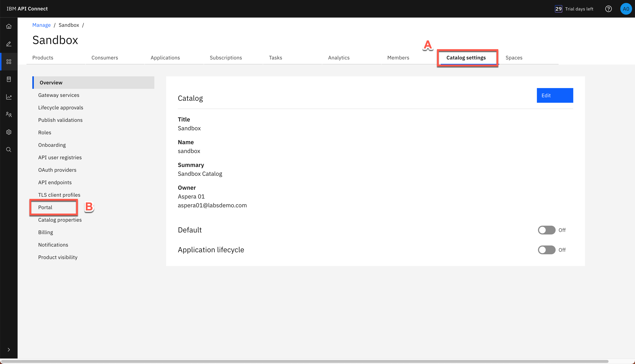635x364 pixels.
Task: Select Portal in the settings navigation
Action: tap(45, 207)
